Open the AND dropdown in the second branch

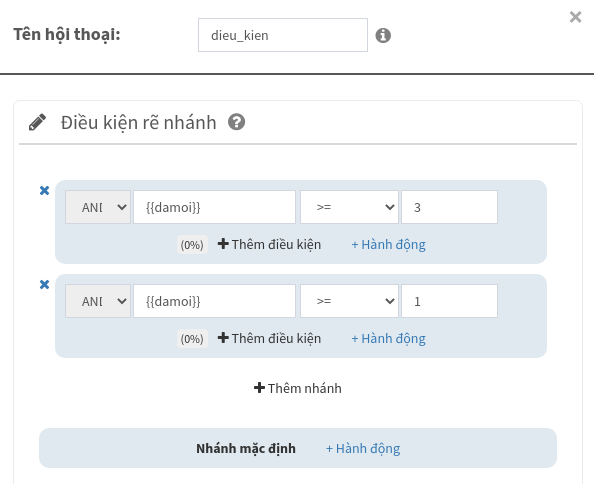[x=98, y=301]
